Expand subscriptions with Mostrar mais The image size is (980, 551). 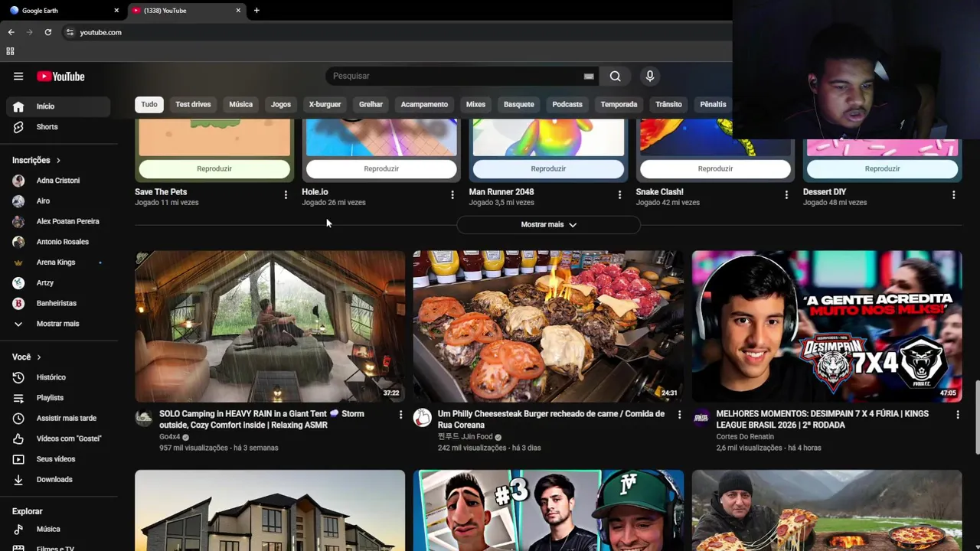point(57,324)
